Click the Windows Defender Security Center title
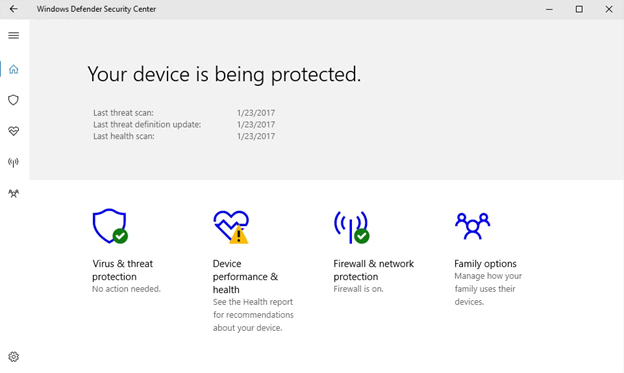Image resolution: width=624 pixels, height=373 pixels. 96,9
